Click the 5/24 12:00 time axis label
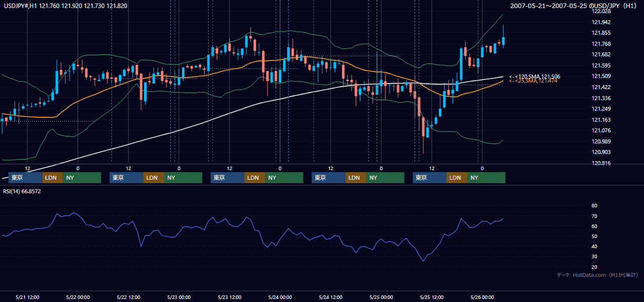The height and width of the screenshot is (302, 644). click(x=331, y=297)
